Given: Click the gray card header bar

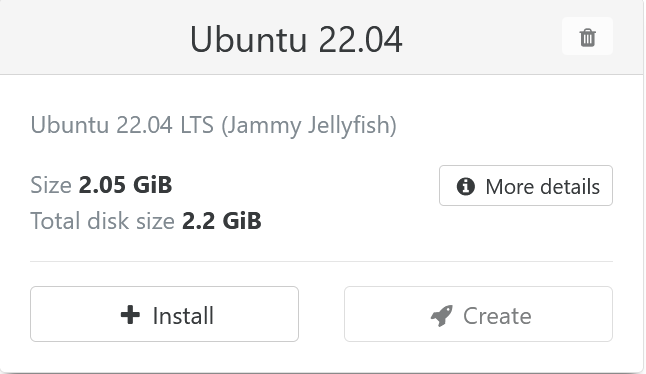Looking at the screenshot, I should (321, 37).
